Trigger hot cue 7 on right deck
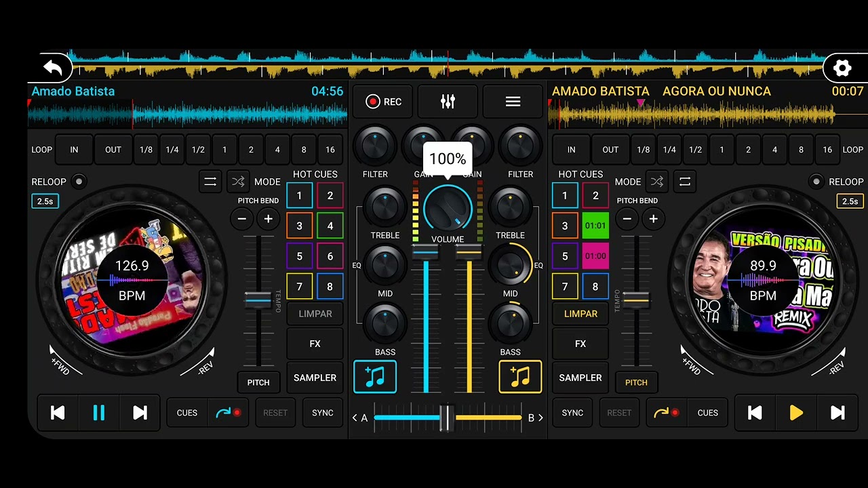 (x=565, y=287)
